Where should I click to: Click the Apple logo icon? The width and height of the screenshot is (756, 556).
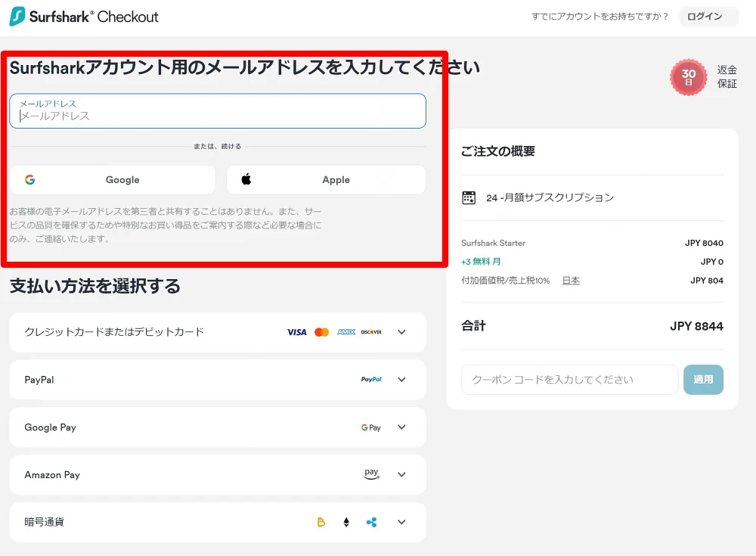(246, 179)
